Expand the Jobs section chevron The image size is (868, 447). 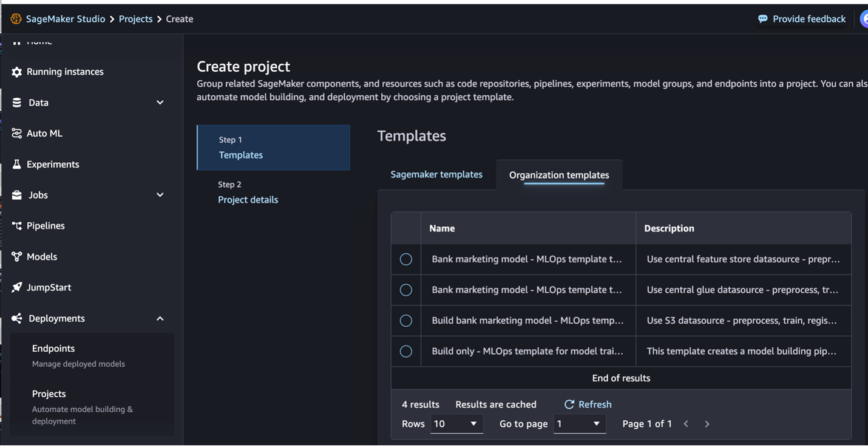[x=160, y=195]
